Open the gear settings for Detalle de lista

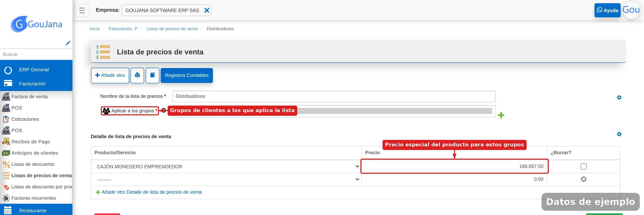[x=619, y=134]
